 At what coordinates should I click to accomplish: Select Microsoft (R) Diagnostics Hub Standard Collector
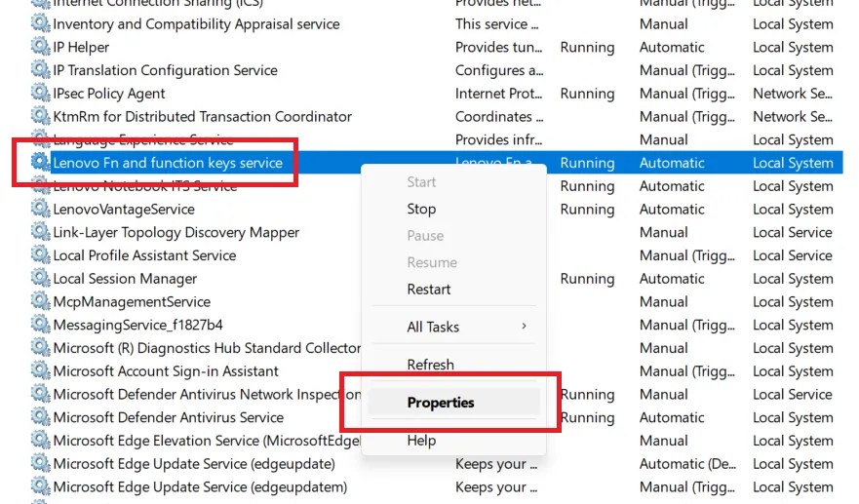click(x=207, y=348)
